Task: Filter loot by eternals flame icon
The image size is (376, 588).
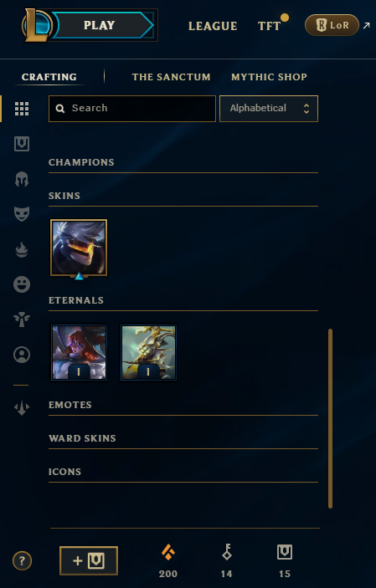Action: tap(22, 249)
